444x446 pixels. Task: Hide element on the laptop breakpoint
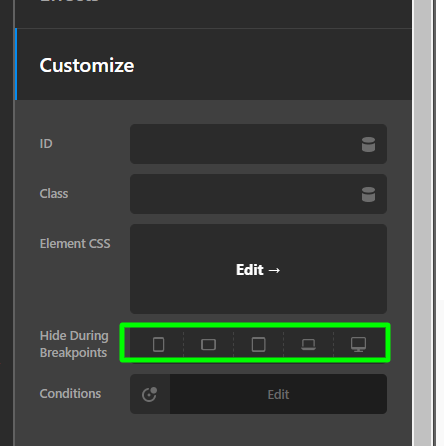click(x=308, y=344)
